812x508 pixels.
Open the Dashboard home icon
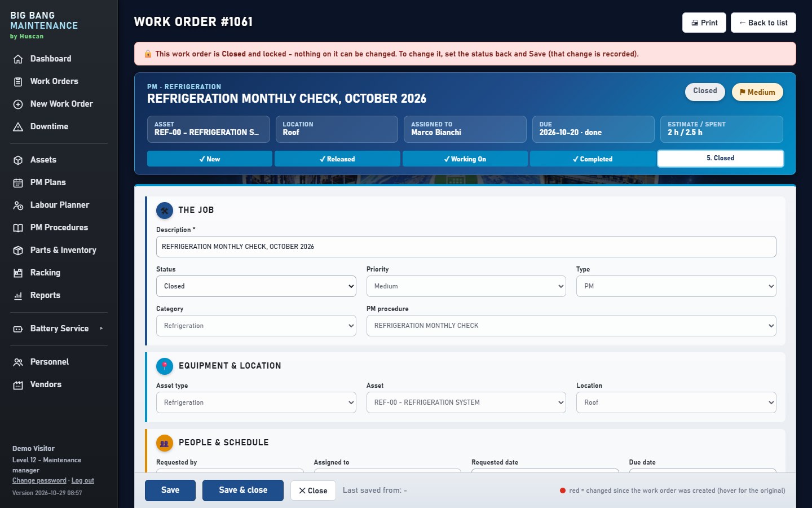pyautogui.click(x=18, y=59)
